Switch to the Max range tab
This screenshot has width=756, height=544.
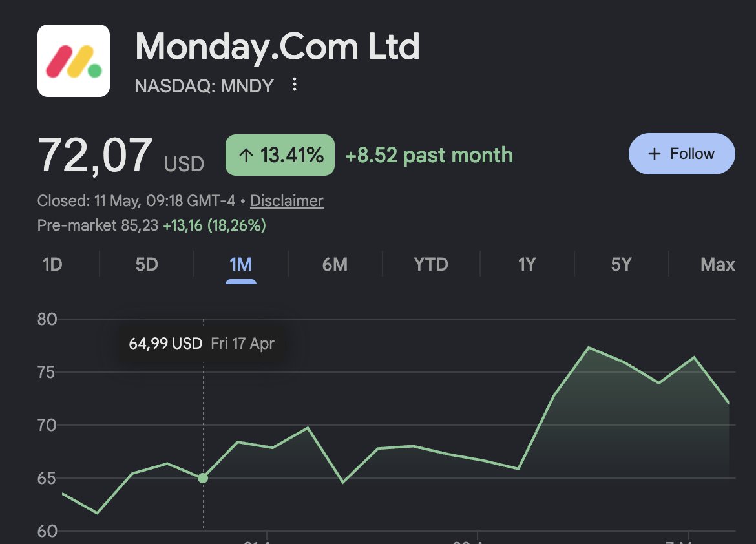[717, 264]
